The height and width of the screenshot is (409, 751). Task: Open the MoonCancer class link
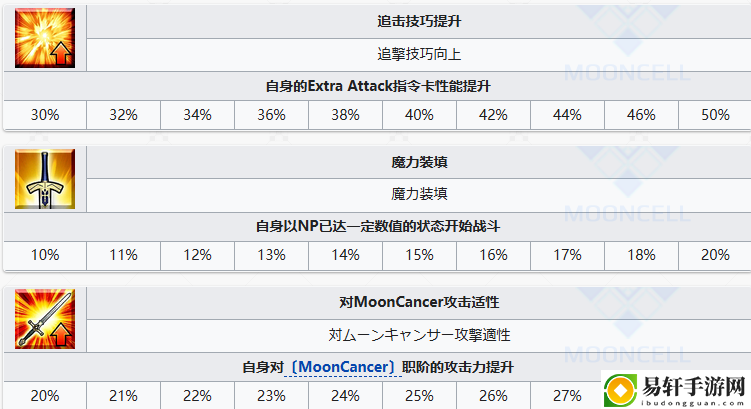click(x=342, y=367)
